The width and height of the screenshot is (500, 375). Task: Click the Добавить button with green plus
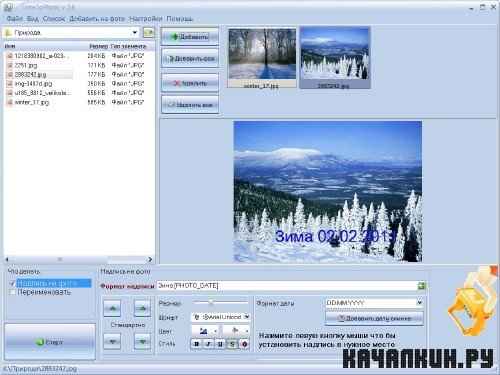tap(190, 37)
